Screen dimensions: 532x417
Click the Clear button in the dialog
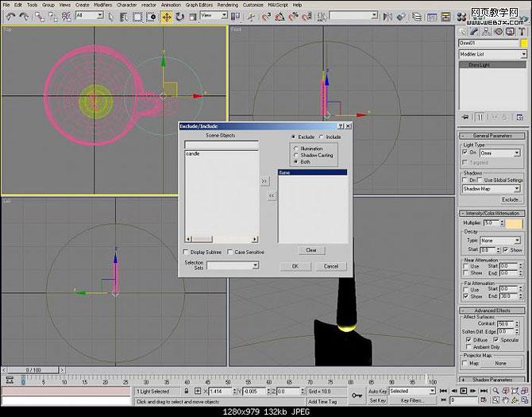coord(311,250)
